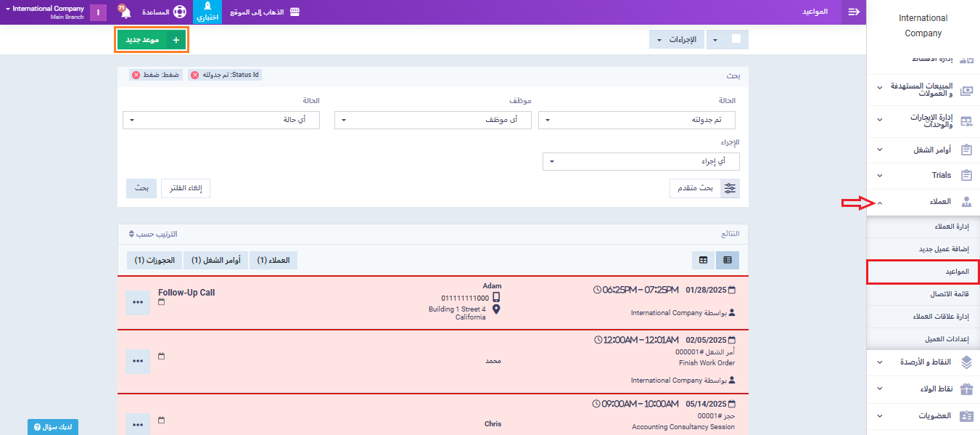Open the أي موظف employee dropdown
Screen dimensions: 980x435
(432, 121)
